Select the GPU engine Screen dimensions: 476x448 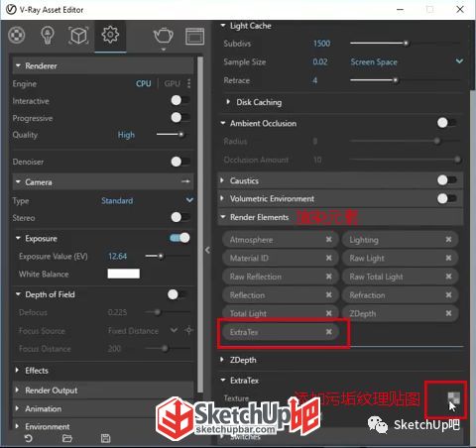point(173,83)
